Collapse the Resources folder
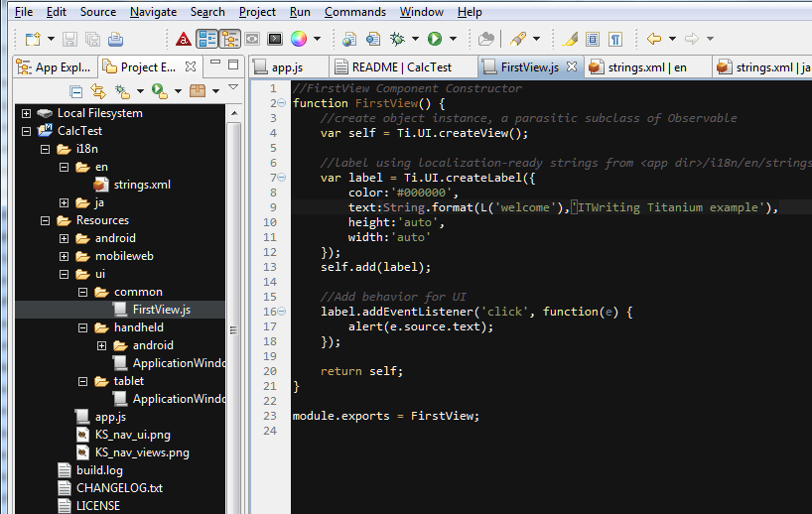 45,221
